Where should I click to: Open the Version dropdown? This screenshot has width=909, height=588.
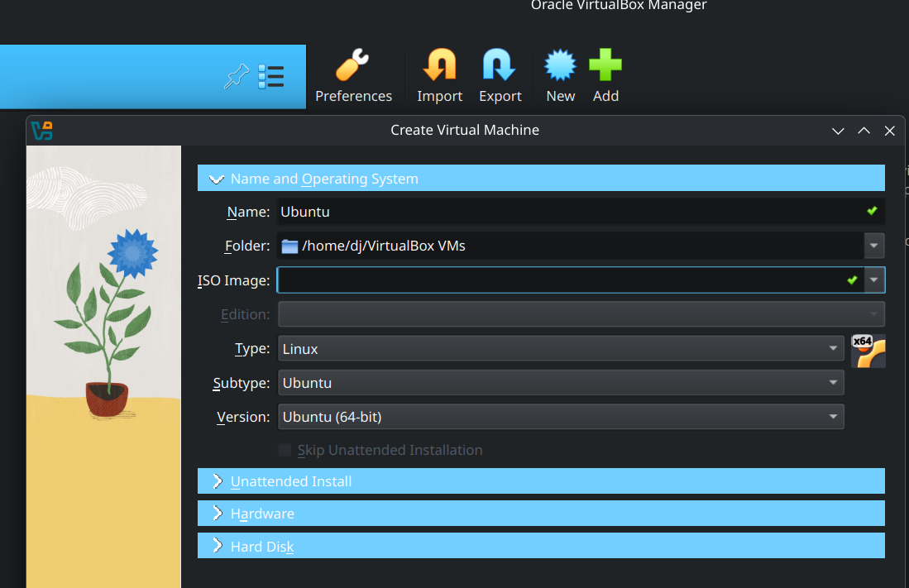(x=833, y=416)
